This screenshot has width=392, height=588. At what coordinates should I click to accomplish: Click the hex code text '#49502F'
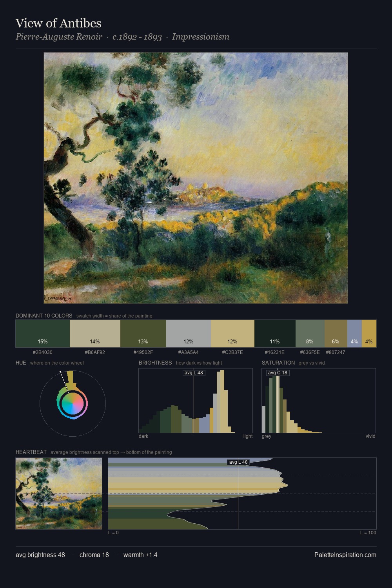click(x=143, y=352)
